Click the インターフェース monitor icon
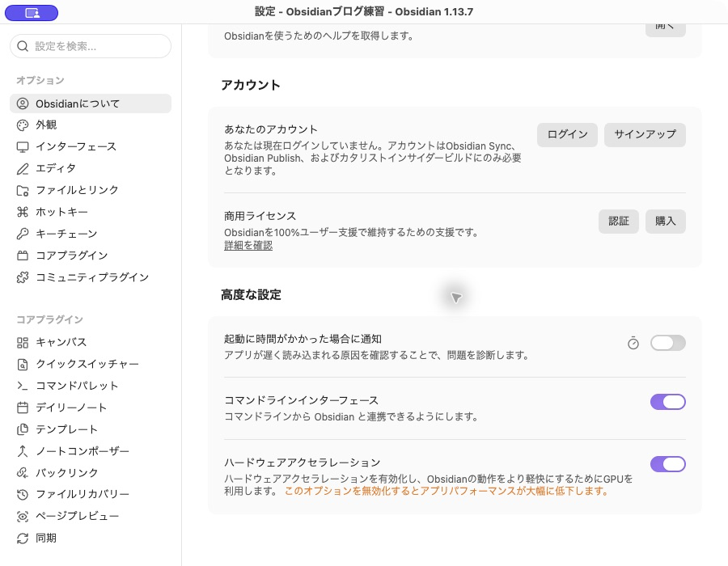Screen dimensions: 728x566 click(23, 147)
